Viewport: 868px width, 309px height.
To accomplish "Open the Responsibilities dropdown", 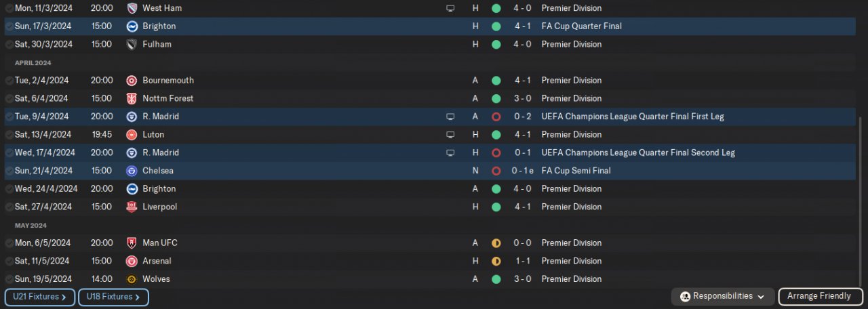I will click(x=722, y=296).
